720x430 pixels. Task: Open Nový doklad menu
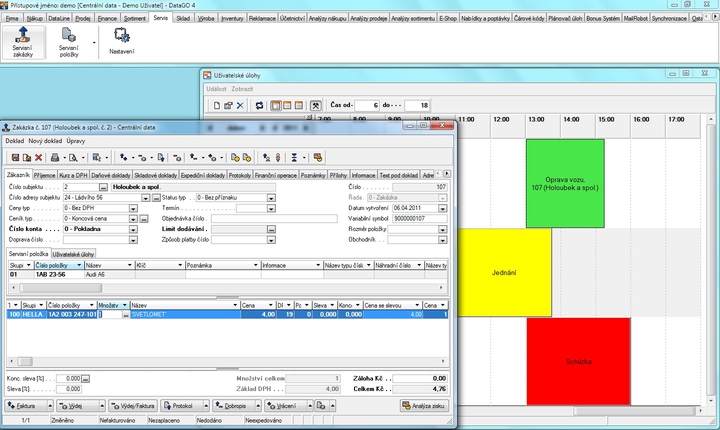[x=45, y=141]
